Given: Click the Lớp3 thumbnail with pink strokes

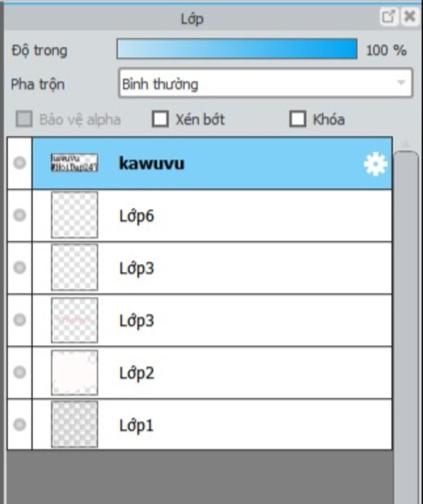Looking at the screenshot, I should tap(74, 320).
